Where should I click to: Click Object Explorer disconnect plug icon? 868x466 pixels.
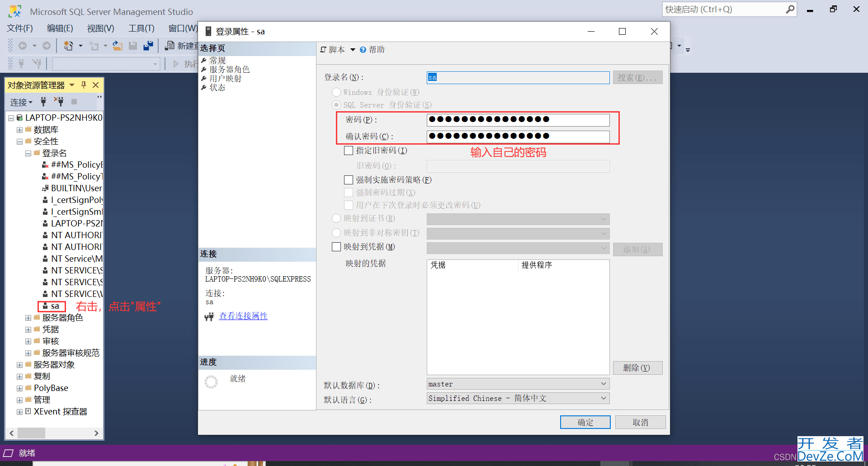pyautogui.click(x=59, y=102)
